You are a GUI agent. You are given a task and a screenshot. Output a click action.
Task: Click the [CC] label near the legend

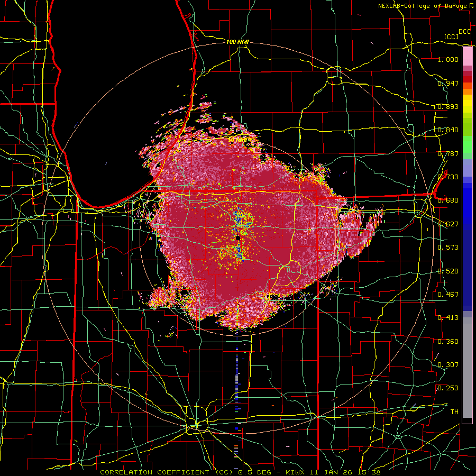click(451, 36)
